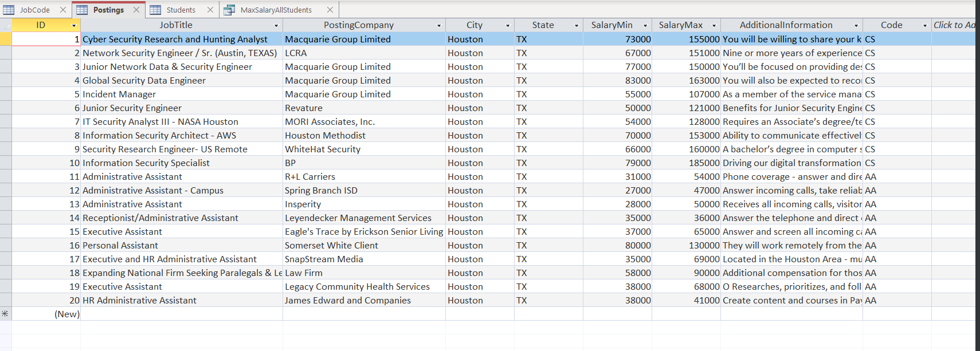Image resolution: width=980 pixels, height=351 pixels.
Task: Click 'Junior Network Data & Security Engineer' cell
Action: (182, 66)
